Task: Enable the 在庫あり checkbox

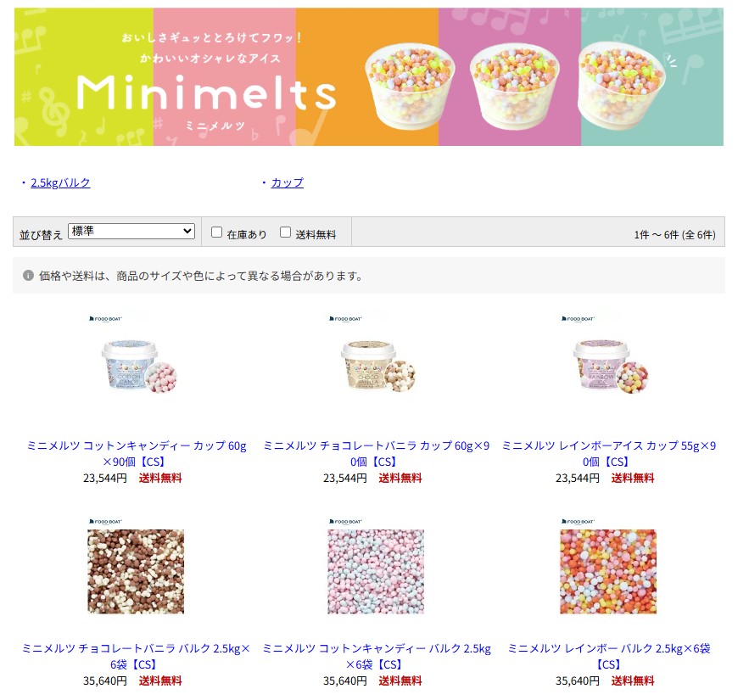Action: coord(217,232)
